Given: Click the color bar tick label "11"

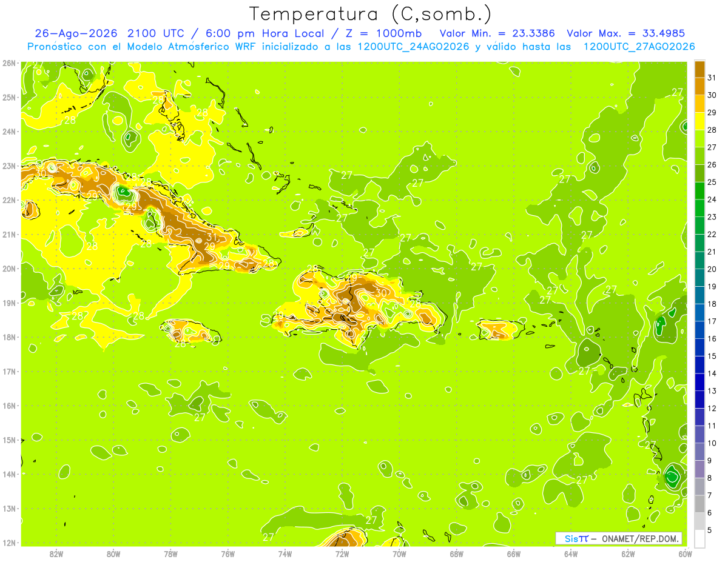Looking at the screenshot, I should click(x=712, y=426).
